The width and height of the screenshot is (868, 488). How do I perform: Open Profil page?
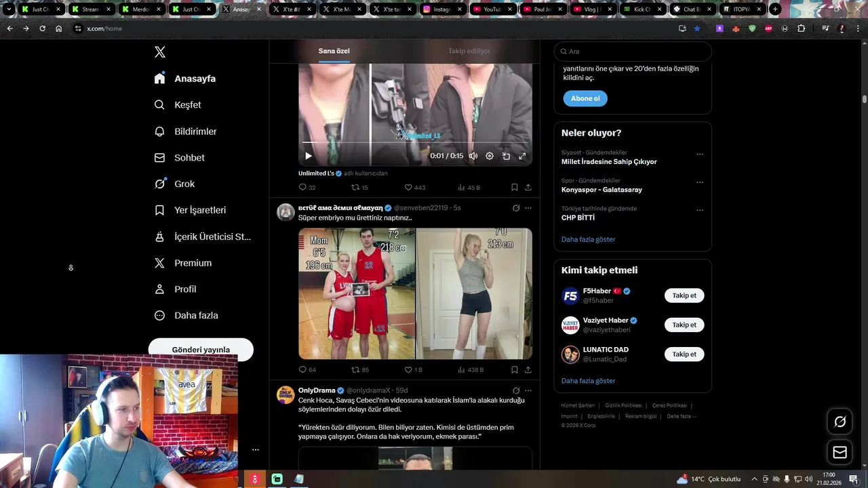point(175,289)
